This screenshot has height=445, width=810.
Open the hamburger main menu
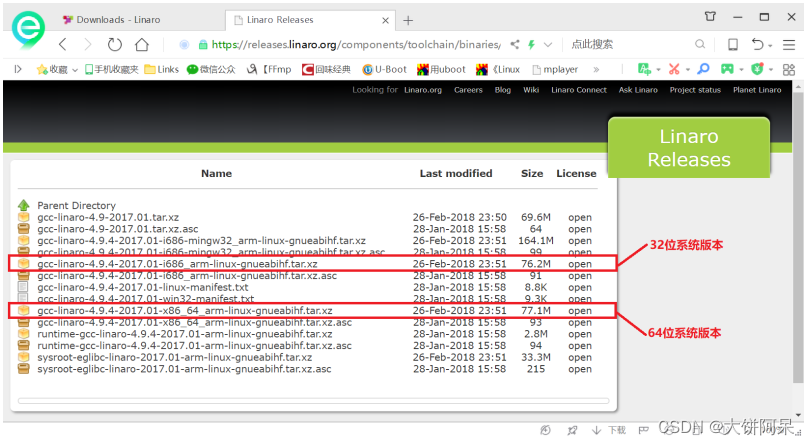pyautogui.click(x=788, y=44)
